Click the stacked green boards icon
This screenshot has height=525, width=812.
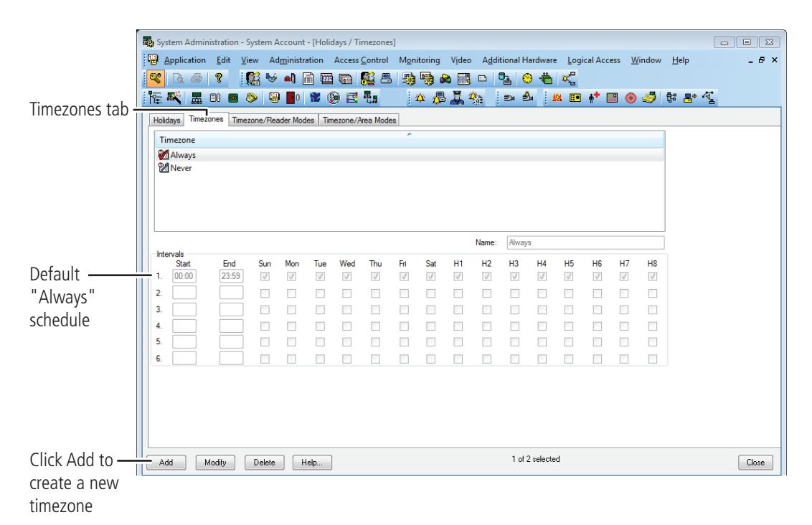click(546, 79)
